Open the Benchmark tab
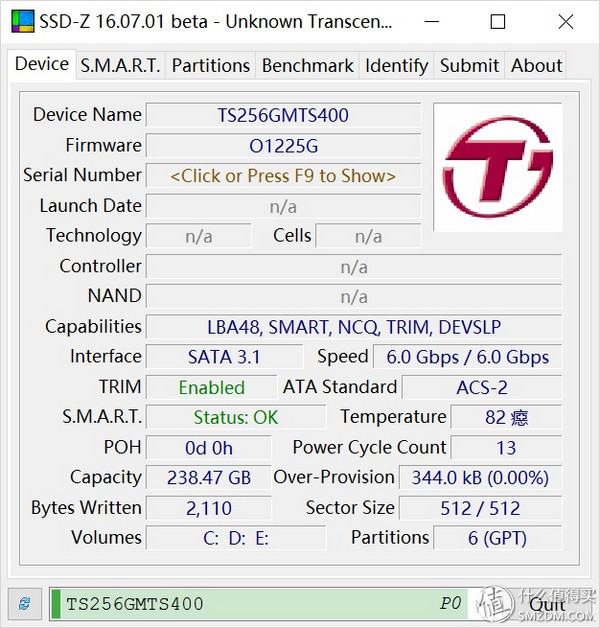 click(x=307, y=65)
